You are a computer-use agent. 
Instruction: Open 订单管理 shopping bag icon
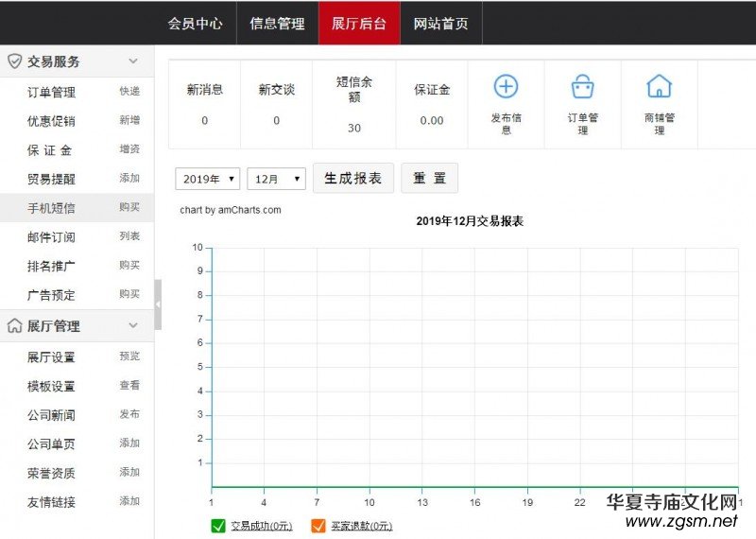click(582, 87)
